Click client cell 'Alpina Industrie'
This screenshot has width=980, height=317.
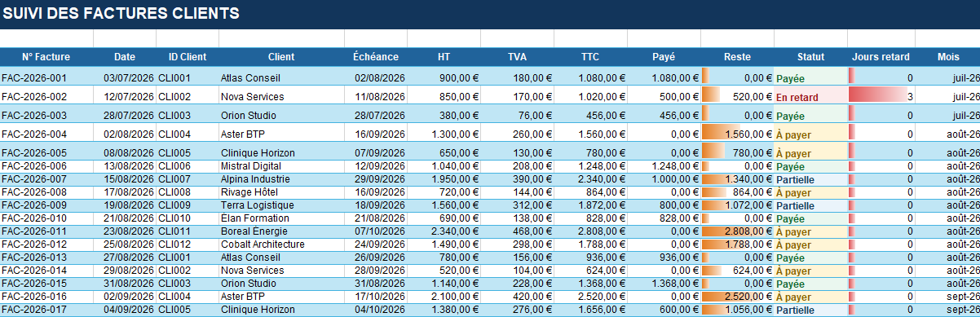pyautogui.click(x=281, y=179)
